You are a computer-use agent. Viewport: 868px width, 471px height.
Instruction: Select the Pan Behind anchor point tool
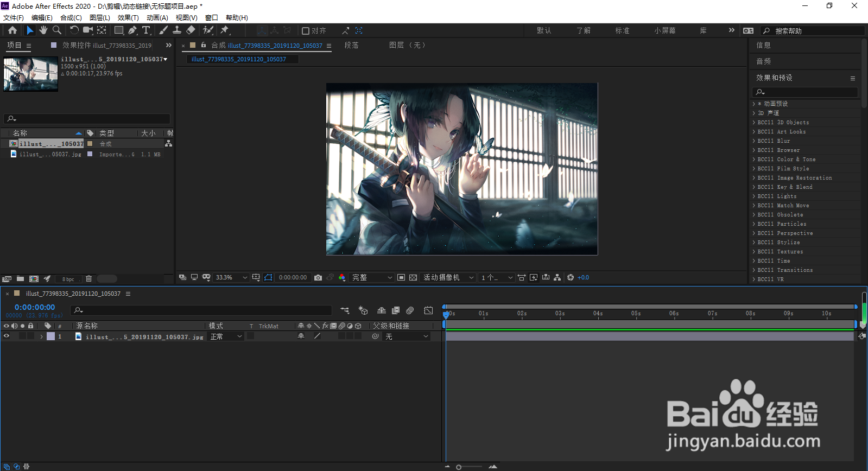[x=102, y=30]
